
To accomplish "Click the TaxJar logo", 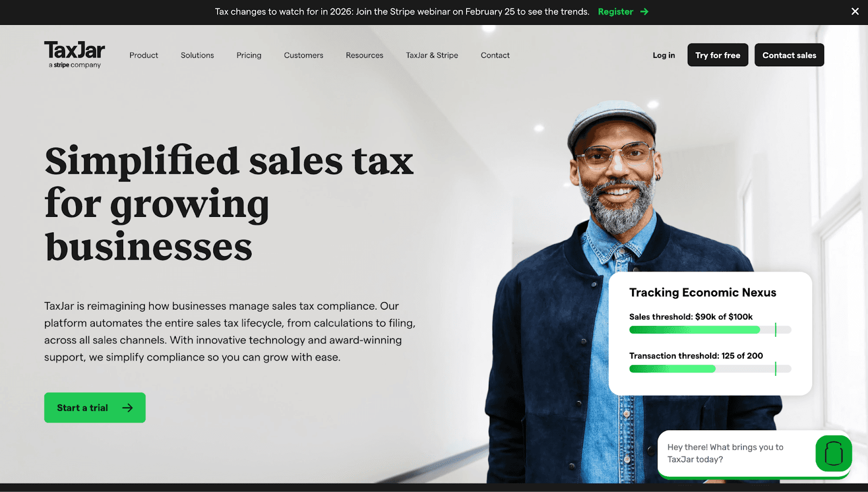I will click(75, 55).
